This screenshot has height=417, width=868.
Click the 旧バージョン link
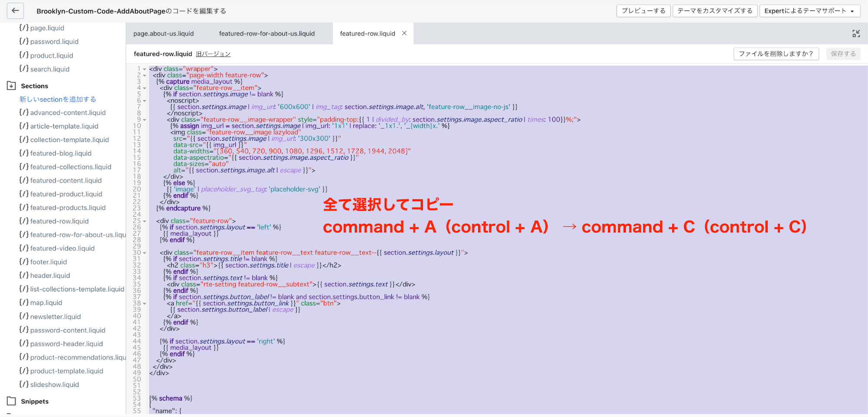213,54
